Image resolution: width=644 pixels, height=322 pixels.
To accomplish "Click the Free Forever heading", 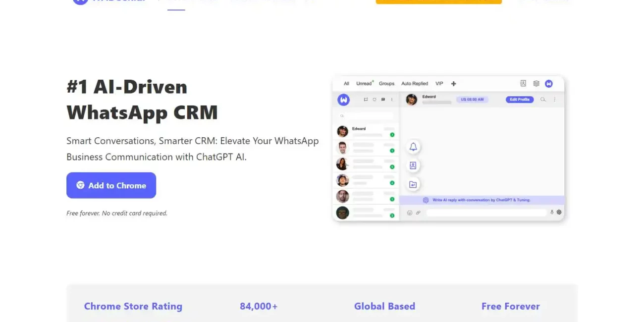I will pos(511,306).
